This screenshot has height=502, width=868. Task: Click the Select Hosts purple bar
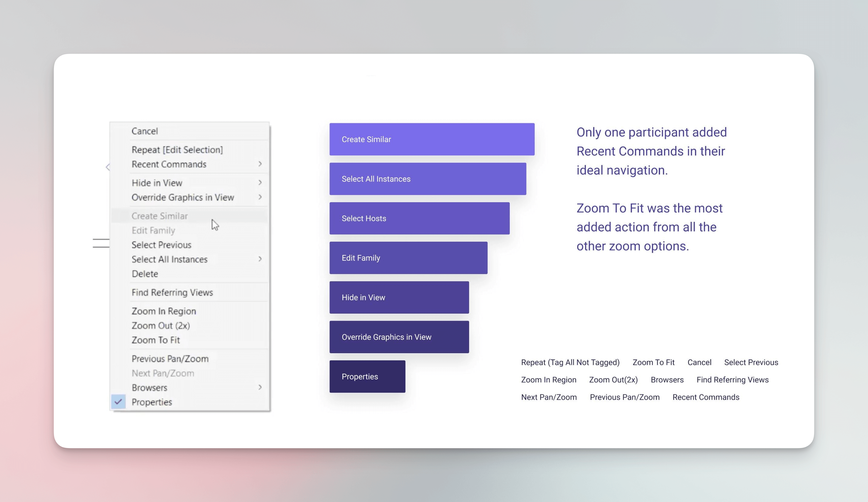(419, 218)
